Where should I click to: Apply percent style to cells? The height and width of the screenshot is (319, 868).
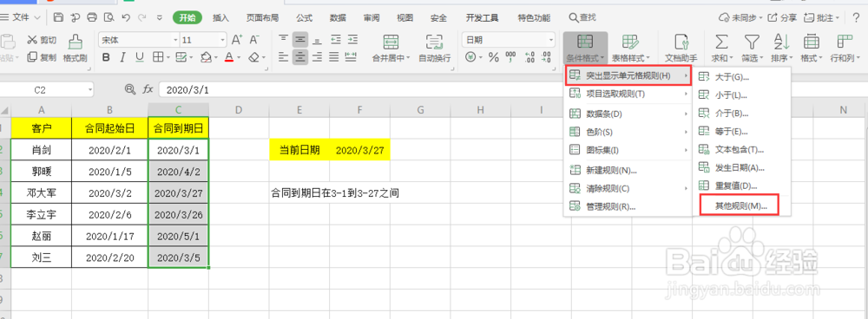pyautogui.click(x=493, y=57)
